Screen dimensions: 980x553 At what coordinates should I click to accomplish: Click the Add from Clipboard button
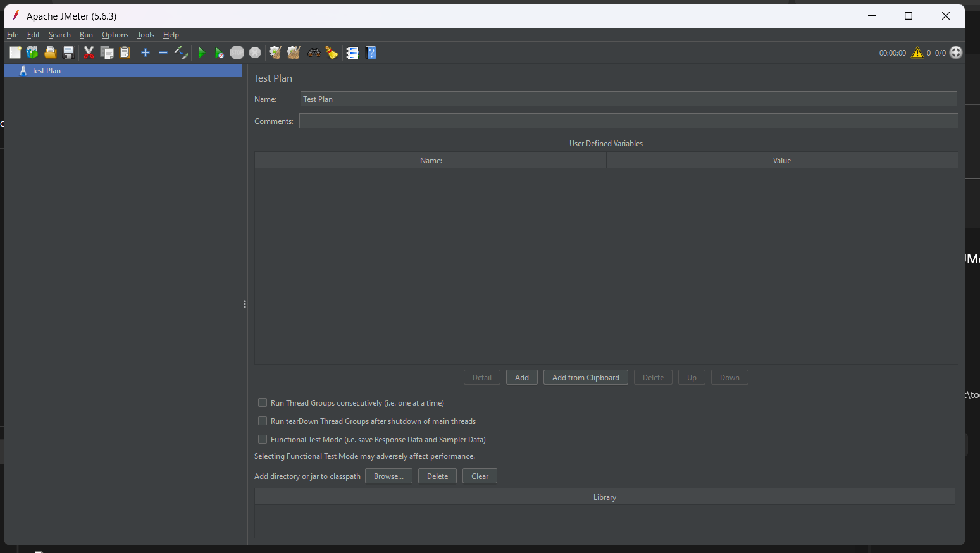(x=585, y=378)
